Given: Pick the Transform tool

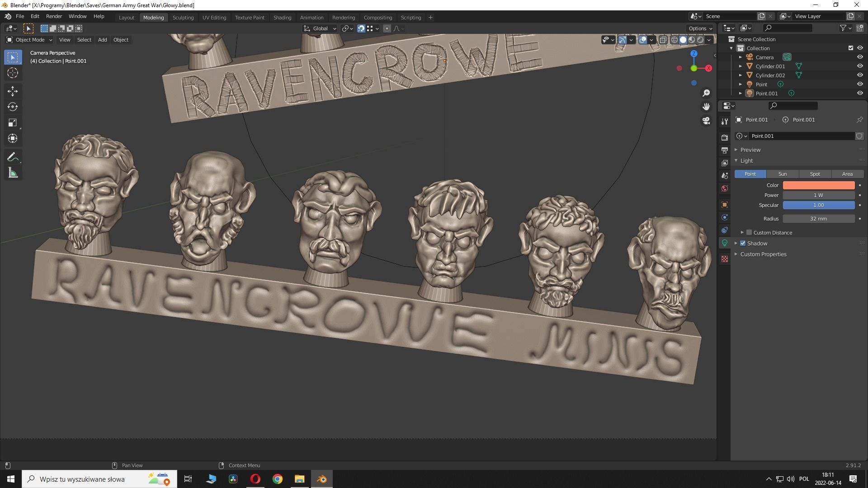Looking at the screenshot, I should click(13, 138).
